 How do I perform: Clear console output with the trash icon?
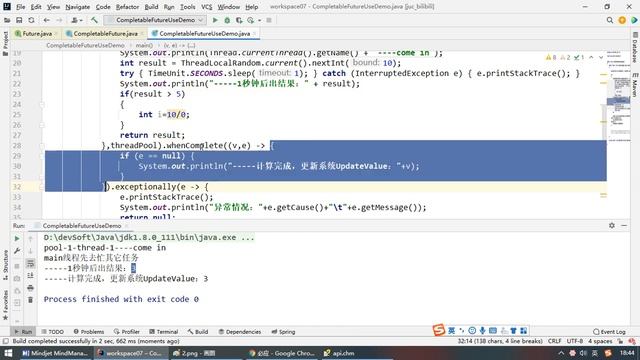pyautogui.click(x=30, y=300)
